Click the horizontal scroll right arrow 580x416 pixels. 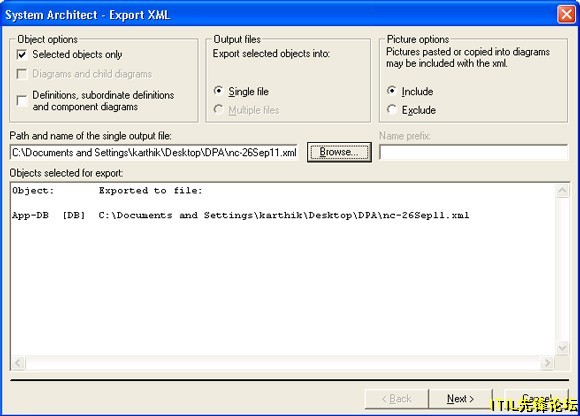[x=547, y=363]
